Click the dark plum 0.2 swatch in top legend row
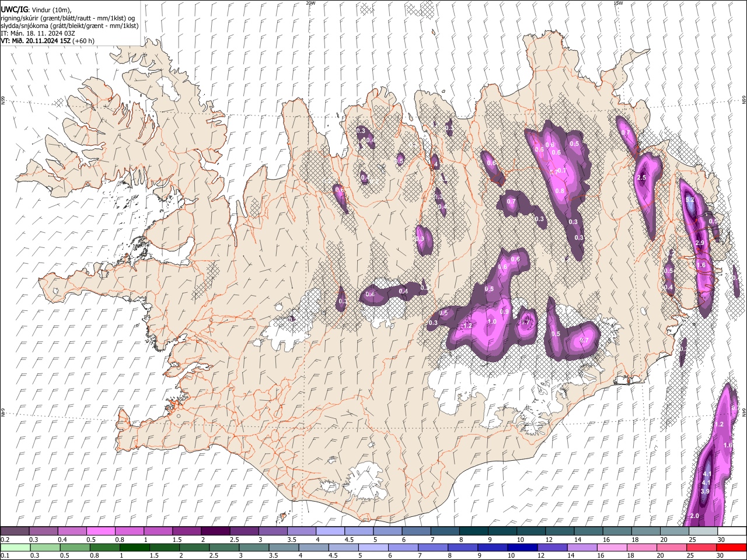Screen dimensions: 747x560 click(15, 531)
